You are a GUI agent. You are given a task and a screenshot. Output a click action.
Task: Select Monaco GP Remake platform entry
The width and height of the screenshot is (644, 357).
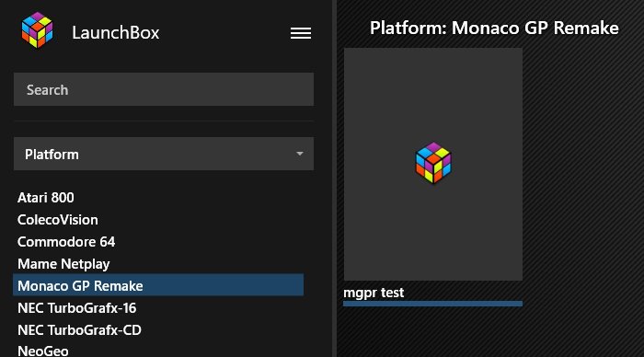pos(158,285)
